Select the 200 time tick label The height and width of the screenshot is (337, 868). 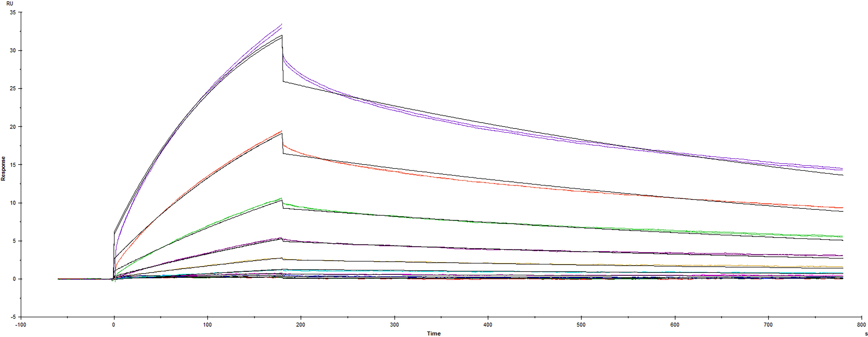[301, 325]
